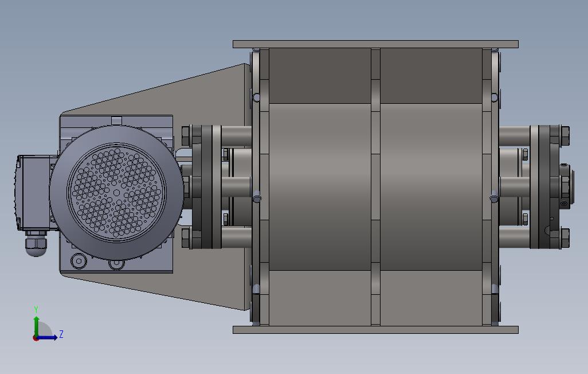Viewport: 588px width, 374px height.
Task: Pick the lower hex bolt on left flange
Action: [x=186, y=238]
